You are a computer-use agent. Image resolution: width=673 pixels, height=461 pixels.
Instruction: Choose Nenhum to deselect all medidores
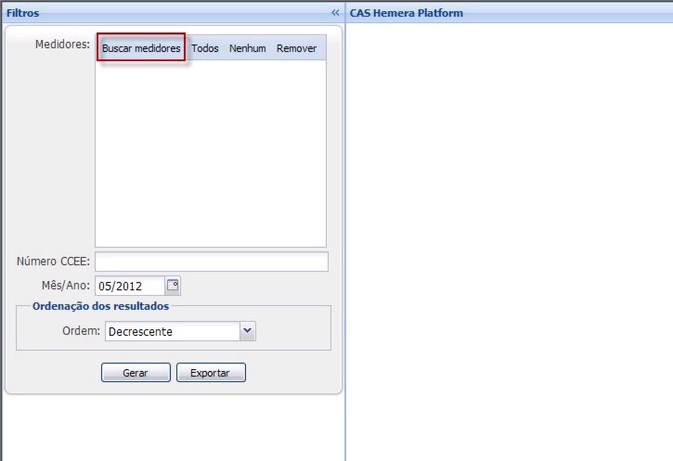point(247,48)
